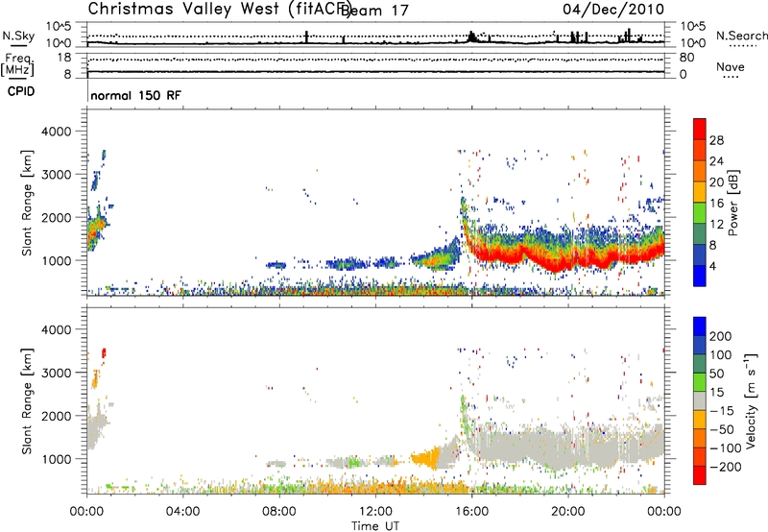This screenshot has width=768, height=532.
Task: Click the "16:00" time axis label
Action: click(471, 512)
